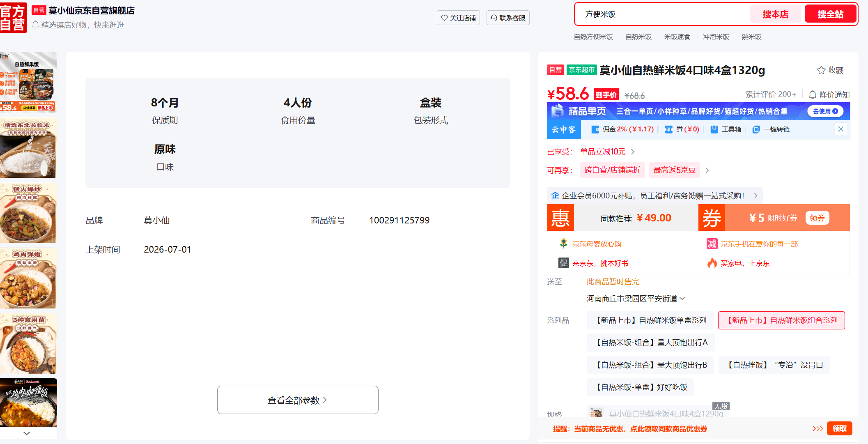
Task: Click the small thumbnail in 规格 row
Action: [596, 412]
